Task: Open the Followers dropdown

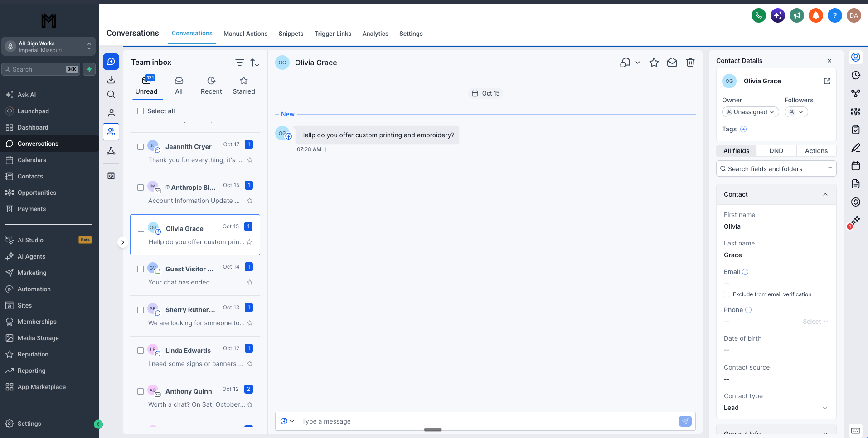Action: 796,112
